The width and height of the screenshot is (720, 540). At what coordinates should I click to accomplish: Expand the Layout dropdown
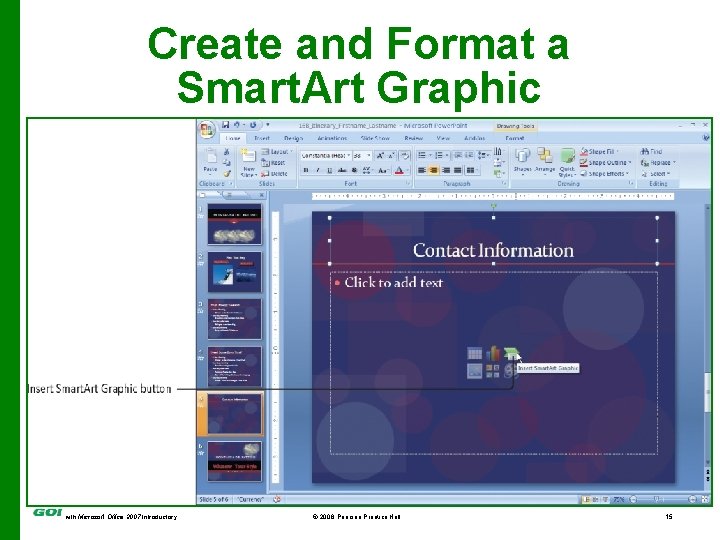[277, 152]
